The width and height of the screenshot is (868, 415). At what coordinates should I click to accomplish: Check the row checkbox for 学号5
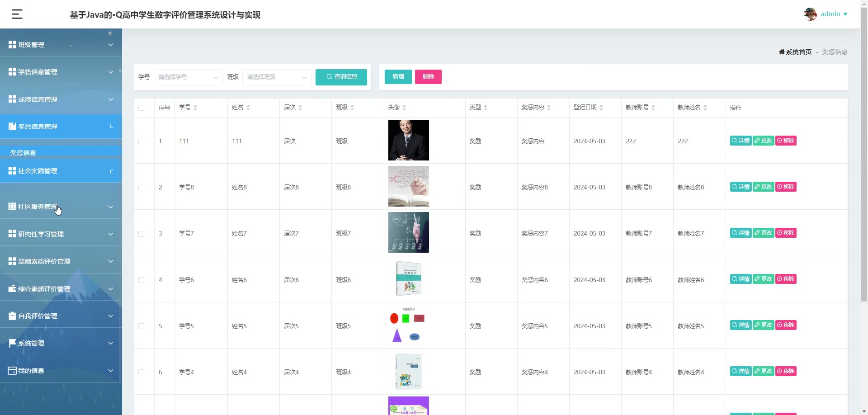click(x=142, y=326)
